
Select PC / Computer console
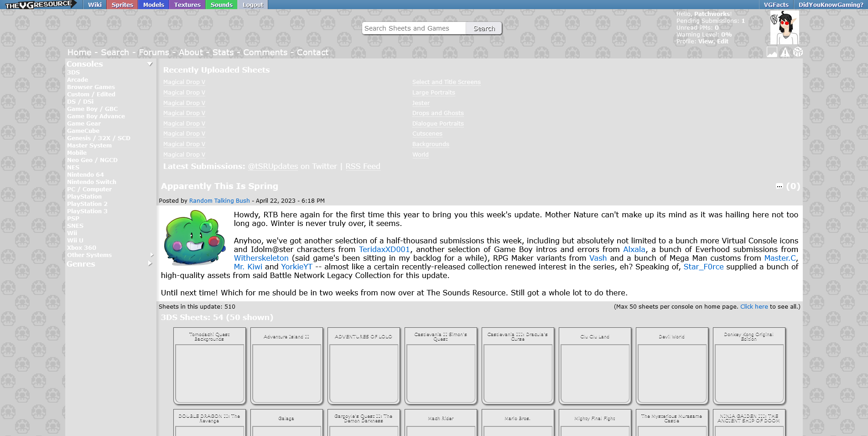(89, 189)
